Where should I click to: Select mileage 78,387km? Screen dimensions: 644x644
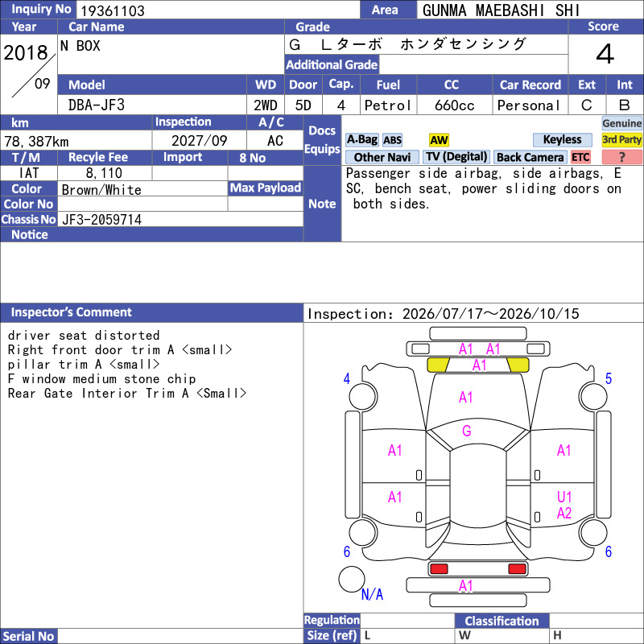click(36, 142)
